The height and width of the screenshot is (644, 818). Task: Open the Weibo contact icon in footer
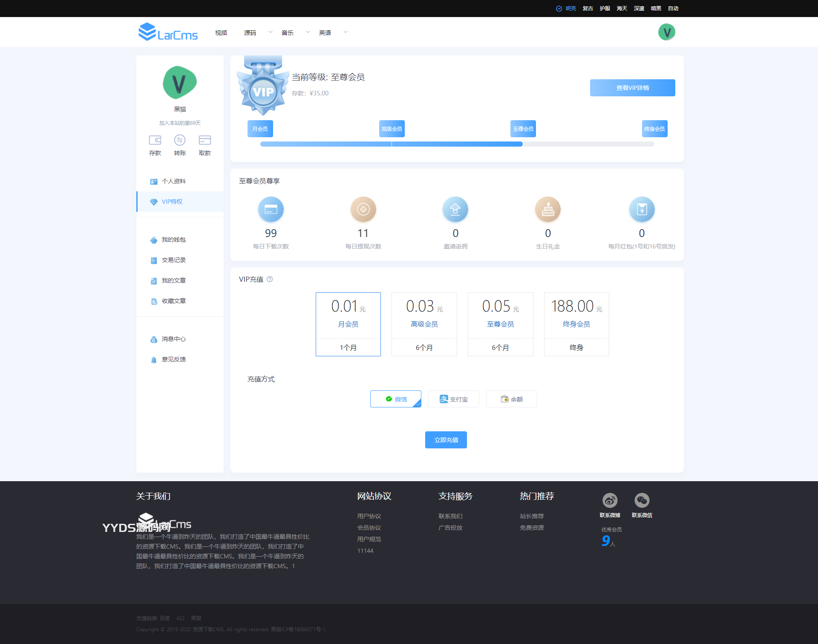610,500
